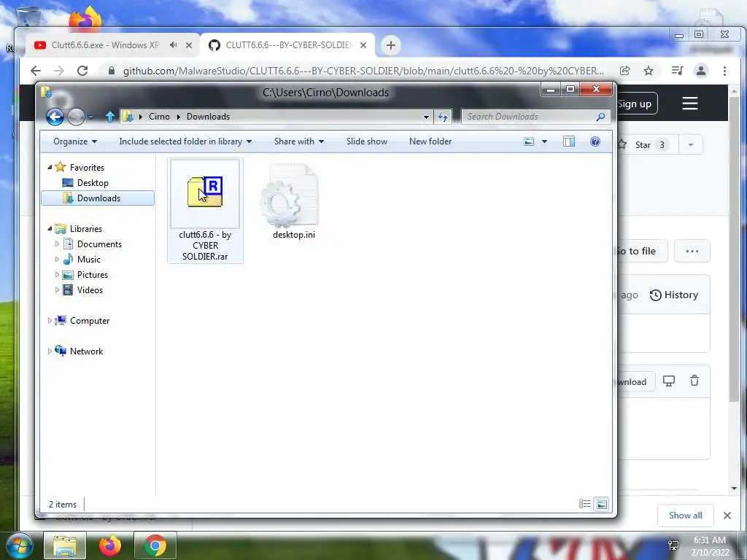Screen dimensions: 747x560
Task: Click the search magnifier in Search Downloads
Action: 601,117
